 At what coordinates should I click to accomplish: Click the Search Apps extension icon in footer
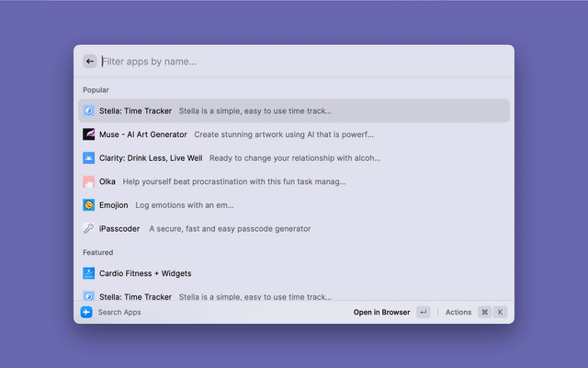[x=86, y=313]
